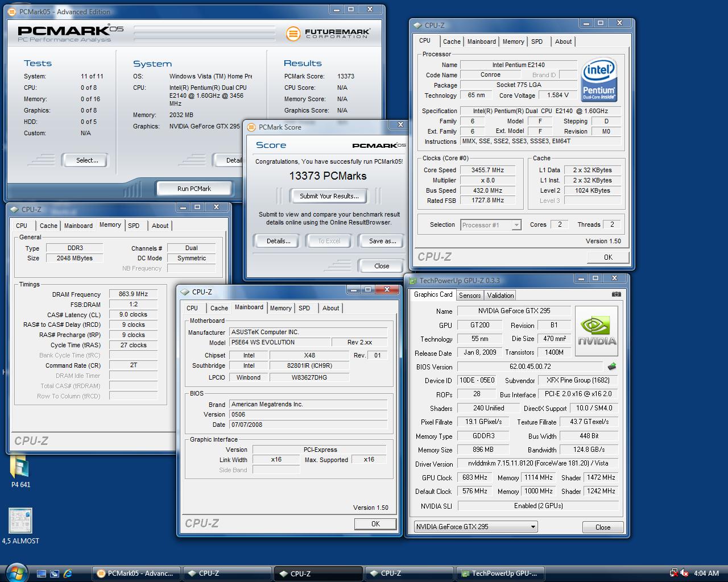Click OK in CPU-Z processor window
This screenshot has height=582, width=728.
608,257
